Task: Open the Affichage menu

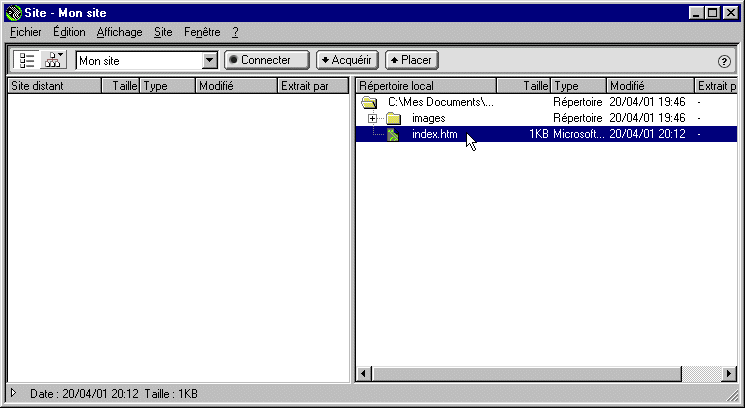Action: click(x=119, y=32)
